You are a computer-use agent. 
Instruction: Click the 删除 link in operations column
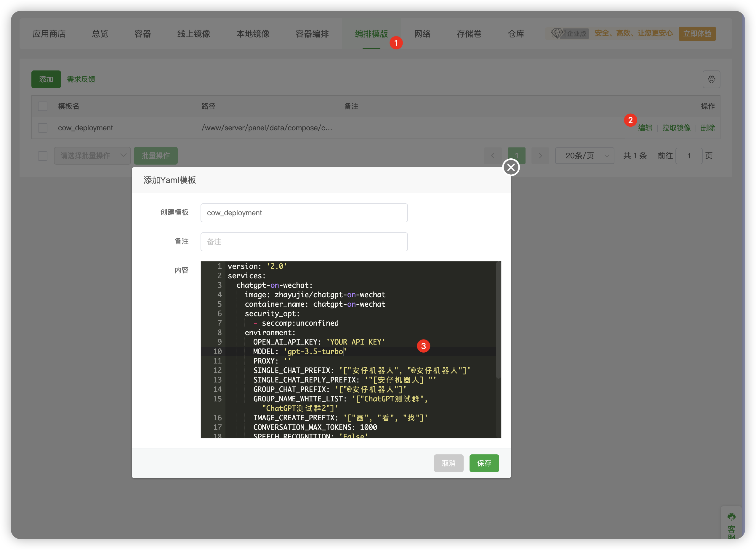[x=708, y=128]
